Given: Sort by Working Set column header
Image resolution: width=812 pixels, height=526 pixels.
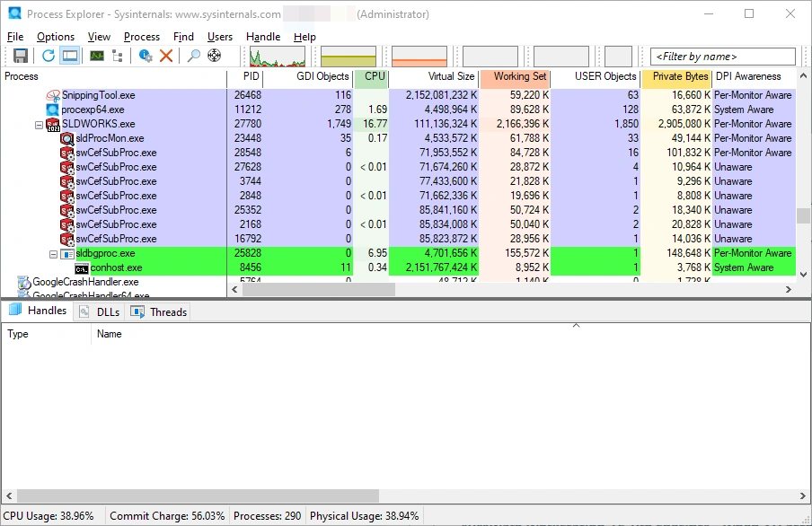Looking at the screenshot, I should click(516, 76).
